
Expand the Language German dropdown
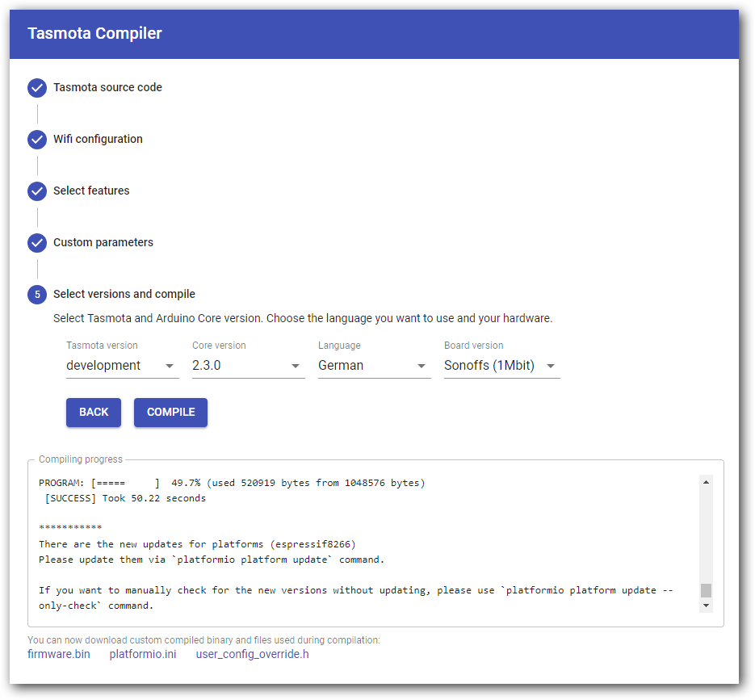(374, 366)
